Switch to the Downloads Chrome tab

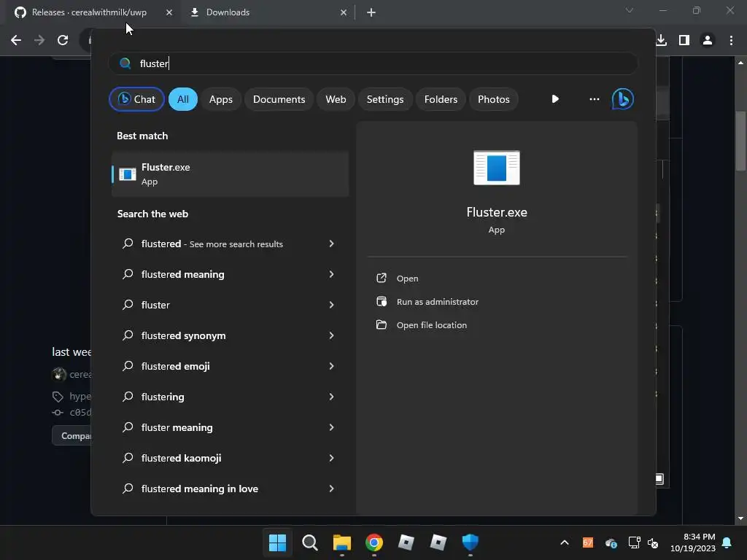click(x=268, y=12)
